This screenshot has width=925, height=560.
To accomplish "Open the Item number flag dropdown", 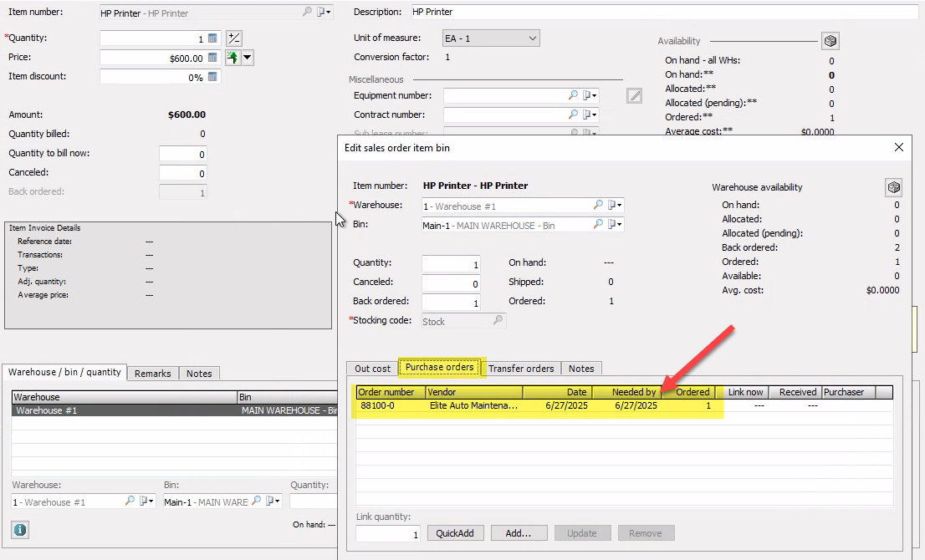I will (x=324, y=12).
